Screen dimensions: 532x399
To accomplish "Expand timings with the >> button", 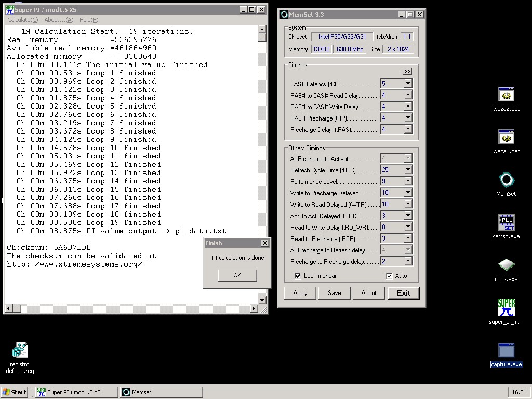I will [407, 71].
